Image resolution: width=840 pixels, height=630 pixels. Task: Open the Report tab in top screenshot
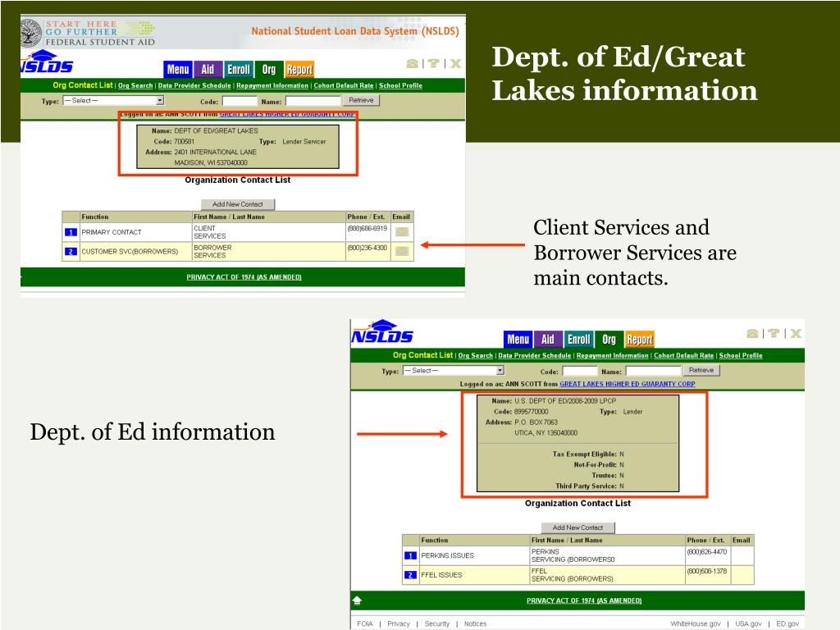click(x=299, y=69)
